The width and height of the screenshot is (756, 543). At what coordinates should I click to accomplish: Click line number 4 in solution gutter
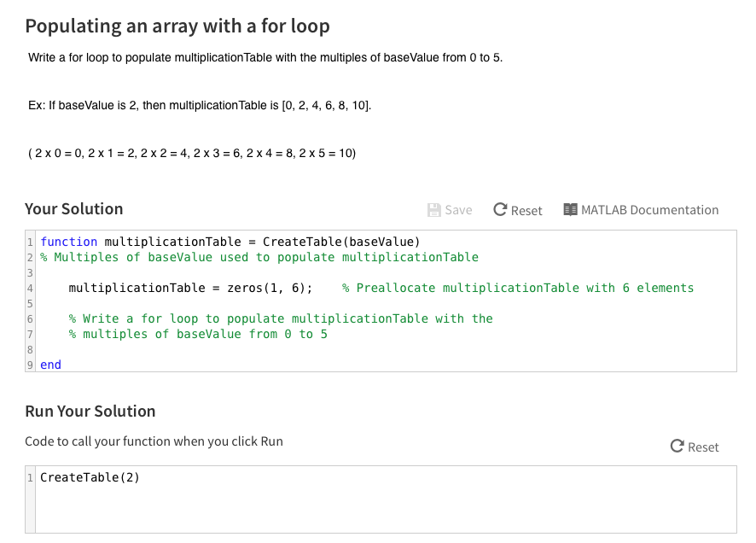tap(30, 288)
